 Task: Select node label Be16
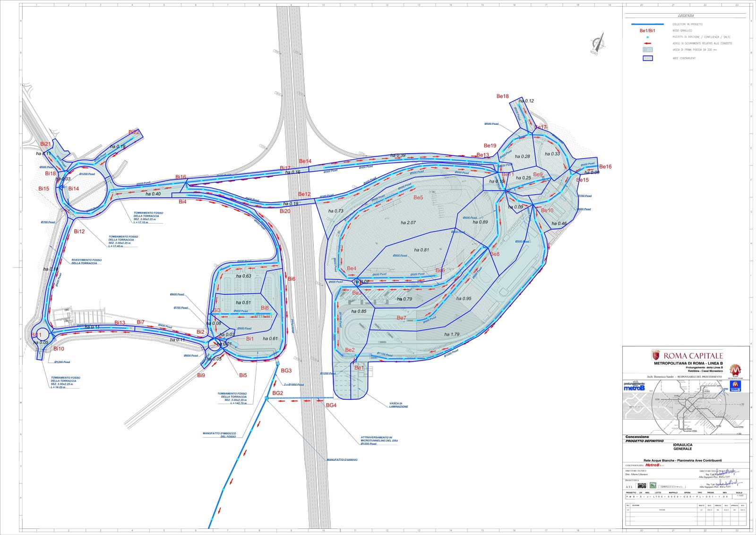tap(605, 167)
